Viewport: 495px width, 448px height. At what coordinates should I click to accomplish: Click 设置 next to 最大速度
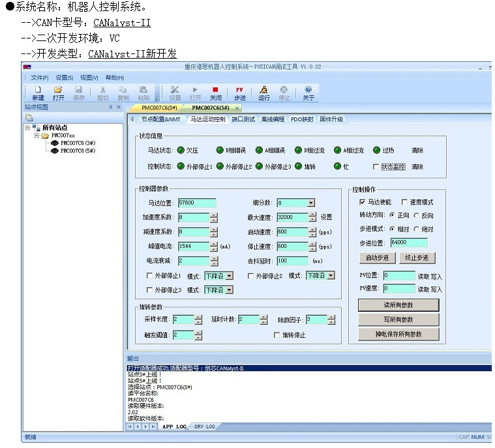point(327,217)
